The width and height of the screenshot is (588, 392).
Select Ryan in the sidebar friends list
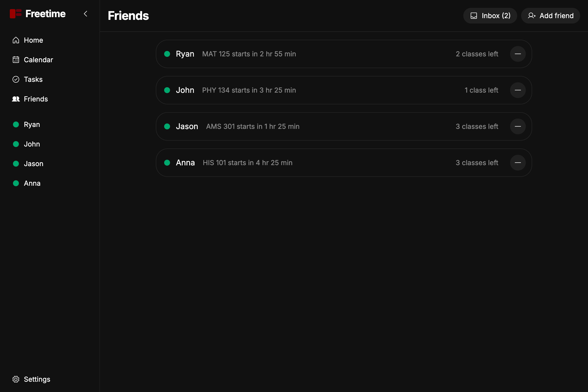pos(32,124)
